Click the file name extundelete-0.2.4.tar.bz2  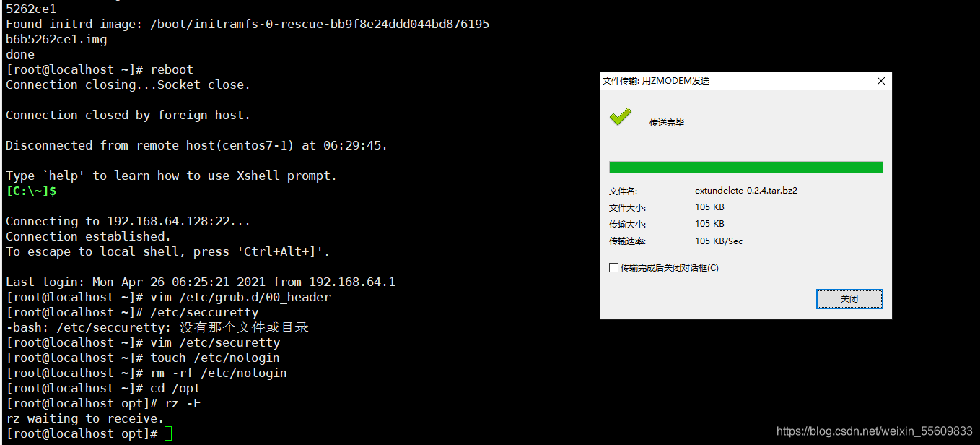(x=745, y=191)
